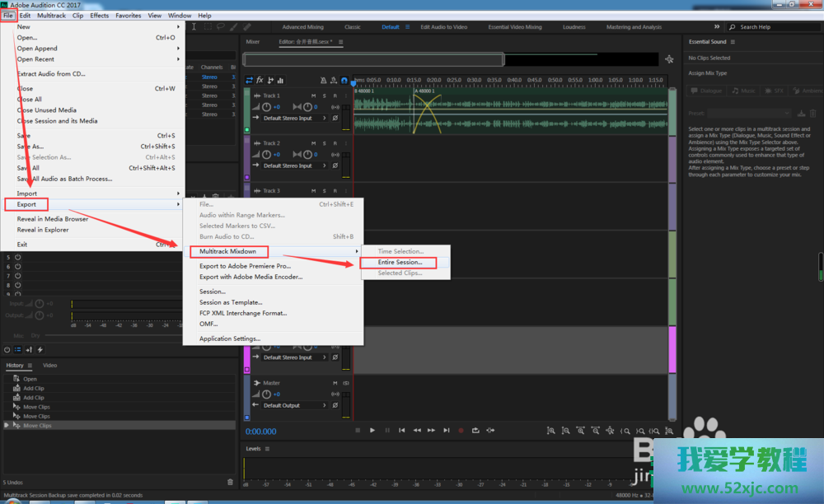Click the Stop transport button
The image size is (824, 504).
click(x=358, y=430)
